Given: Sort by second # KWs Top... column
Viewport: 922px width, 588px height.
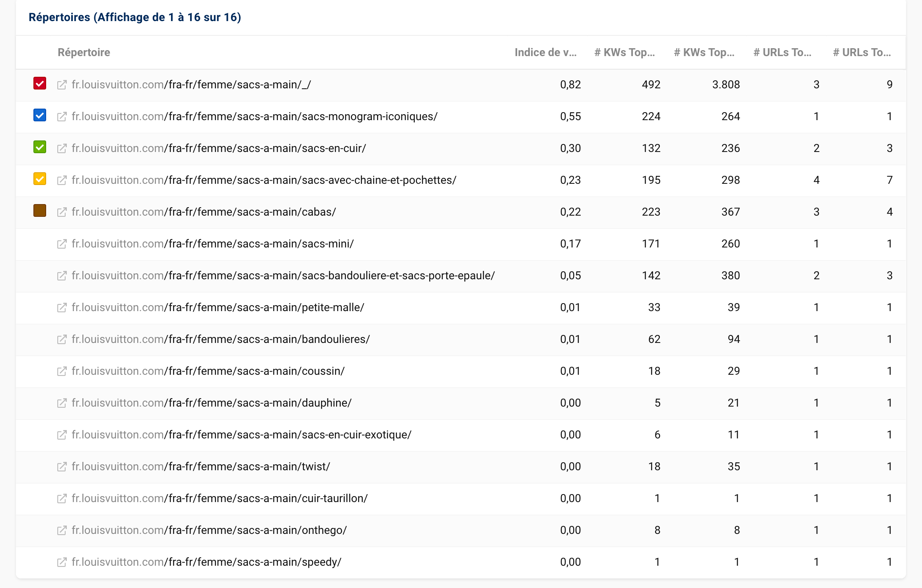Looking at the screenshot, I should tap(704, 53).
